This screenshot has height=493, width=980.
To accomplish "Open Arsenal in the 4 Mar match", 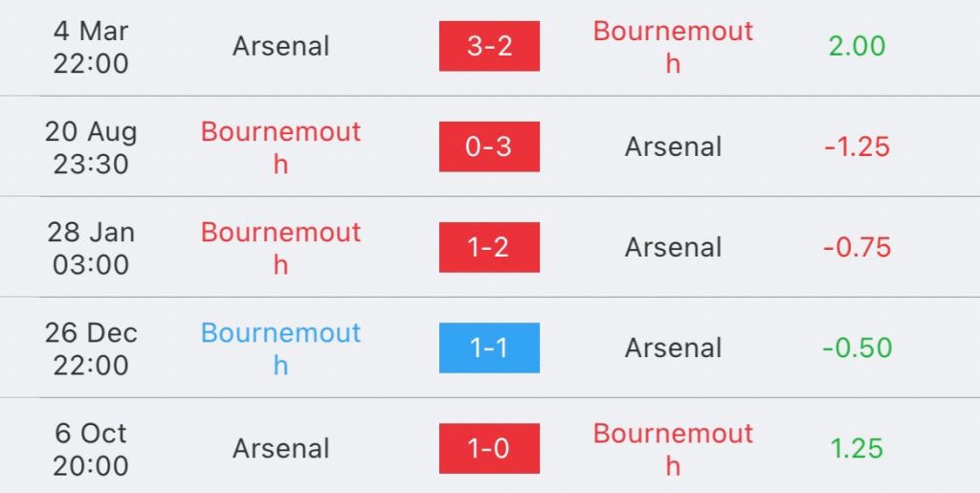I will tap(281, 46).
